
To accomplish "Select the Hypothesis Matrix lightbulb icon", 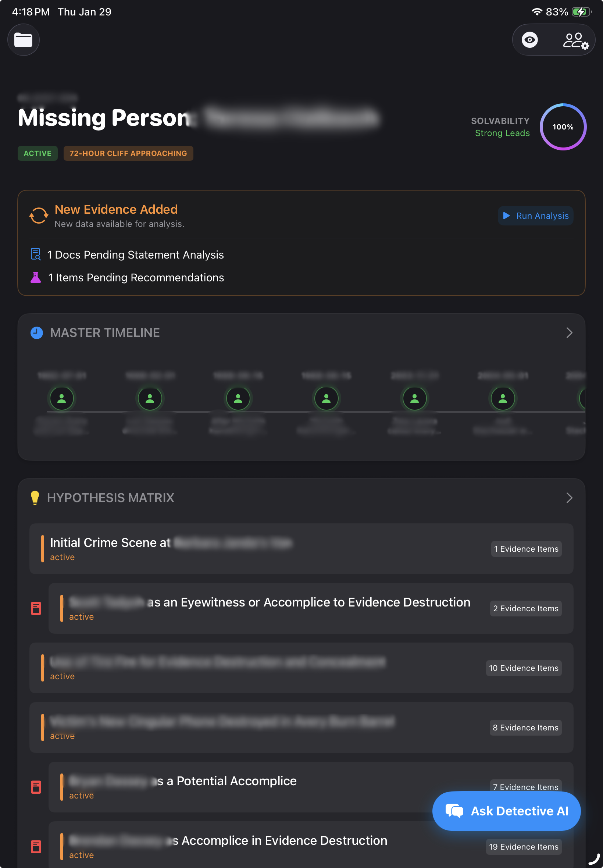I will click(35, 498).
